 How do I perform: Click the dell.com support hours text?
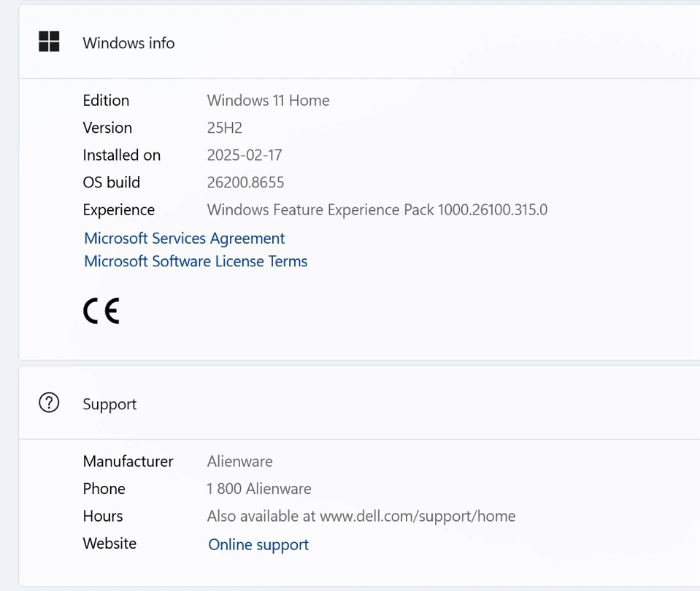pos(361,517)
